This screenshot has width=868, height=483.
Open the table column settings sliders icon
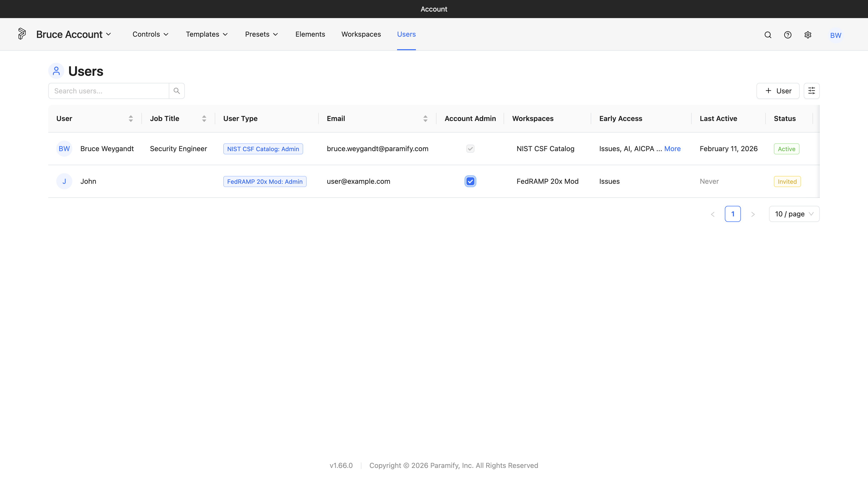[x=811, y=91]
